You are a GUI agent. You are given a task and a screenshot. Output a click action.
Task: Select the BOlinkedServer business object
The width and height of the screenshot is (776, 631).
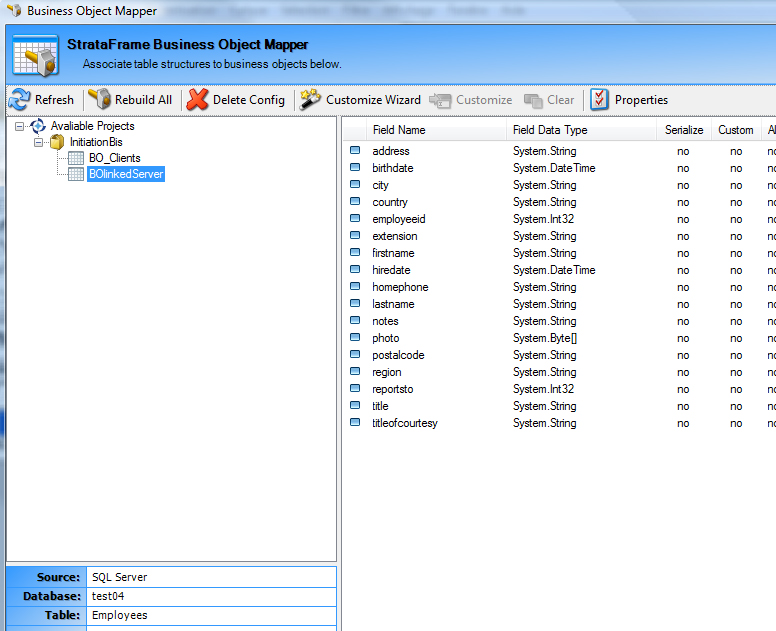[126, 174]
